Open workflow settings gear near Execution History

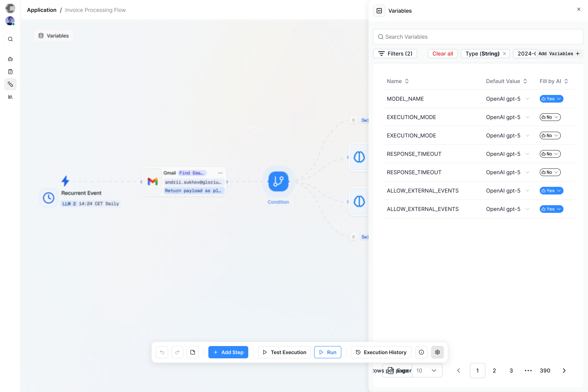(437, 352)
